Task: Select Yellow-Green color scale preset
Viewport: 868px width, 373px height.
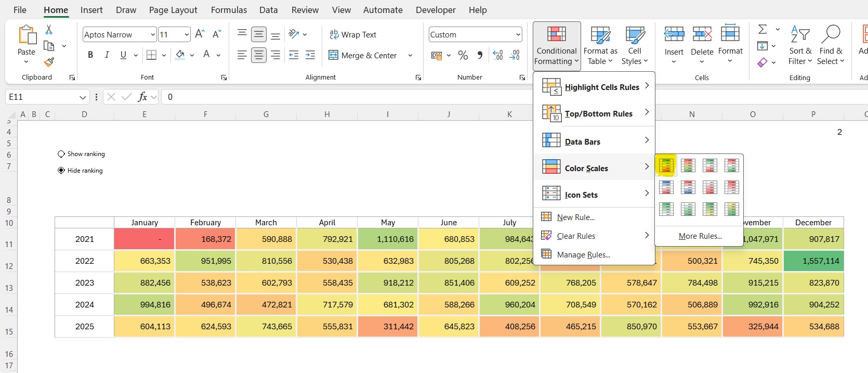Action: click(x=731, y=209)
